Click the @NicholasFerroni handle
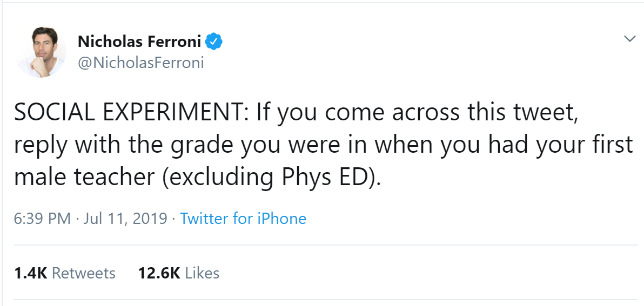The image size is (644, 306). [x=141, y=63]
